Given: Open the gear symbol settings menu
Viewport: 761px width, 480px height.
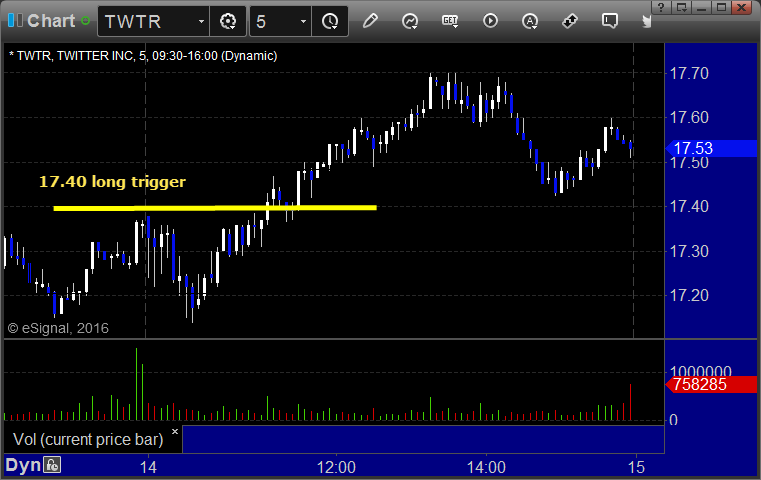Looking at the screenshot, I should coord(228,21).
